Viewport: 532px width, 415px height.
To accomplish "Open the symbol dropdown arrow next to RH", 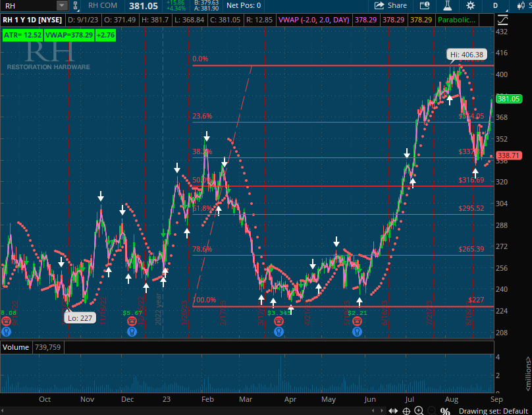I will [62, 5].
